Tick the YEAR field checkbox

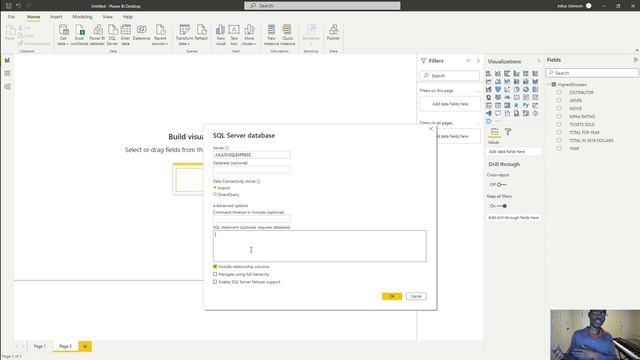coord(559,149)
